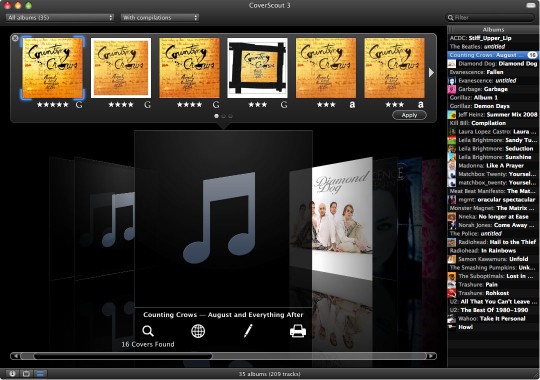Select Radiohead: In Rainbows row
This screenshot has height=380, width=540.
pyautogui.click(x=493, y=250)
